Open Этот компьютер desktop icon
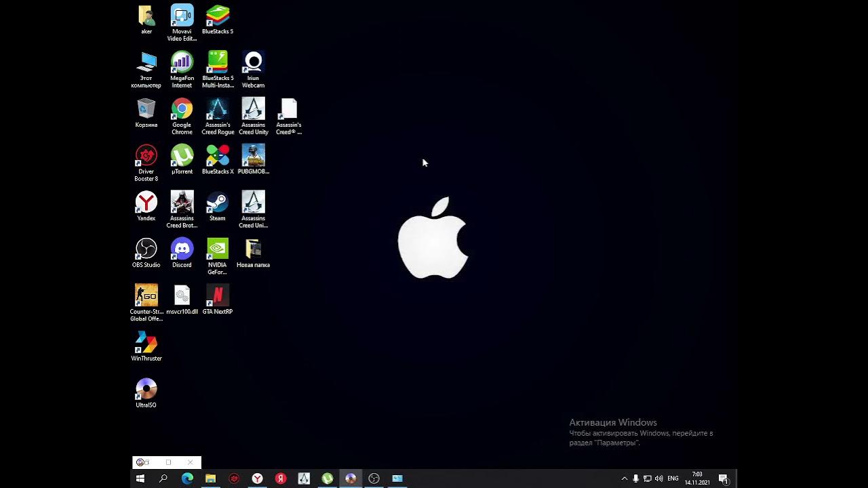868x488 pixels. coord(146,70)
